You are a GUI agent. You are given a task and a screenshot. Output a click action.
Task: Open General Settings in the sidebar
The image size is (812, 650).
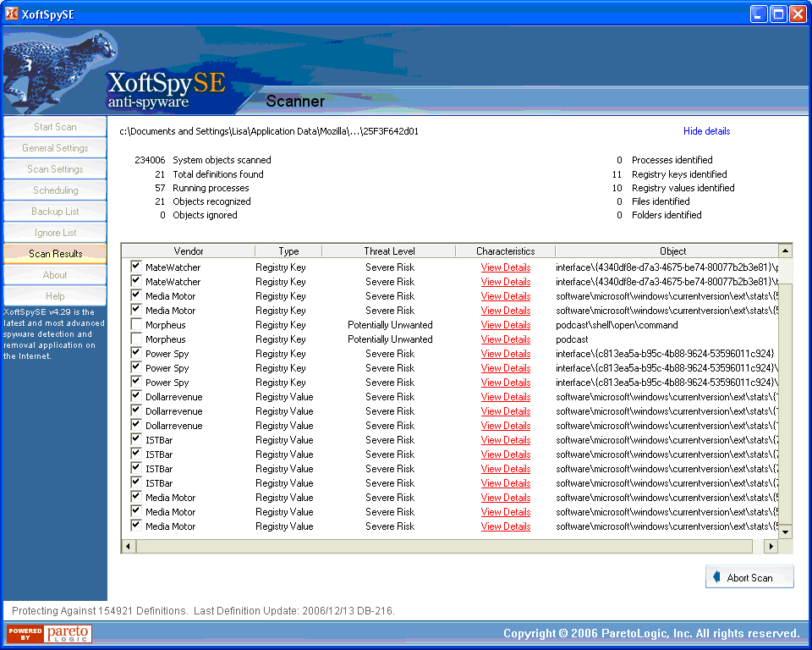pyautogui.click(x=55, y=148)
